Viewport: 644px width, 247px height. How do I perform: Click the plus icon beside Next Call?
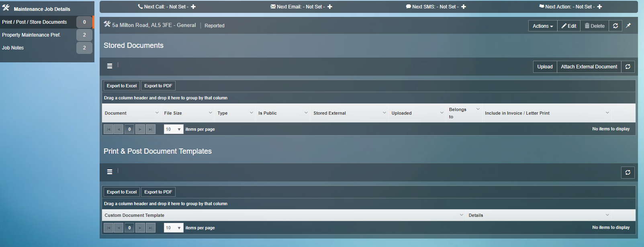193,7
